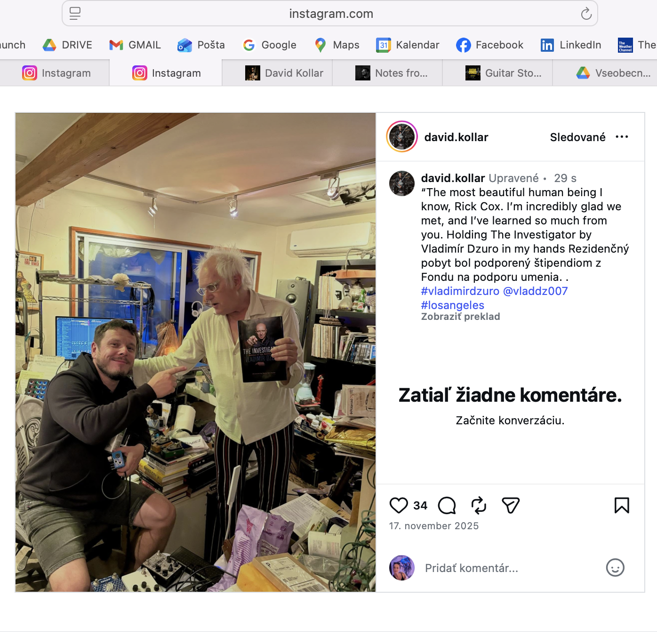Screen dimensions: 657x644
Task: Like the post with the heart icon
Action: [399, 505]
